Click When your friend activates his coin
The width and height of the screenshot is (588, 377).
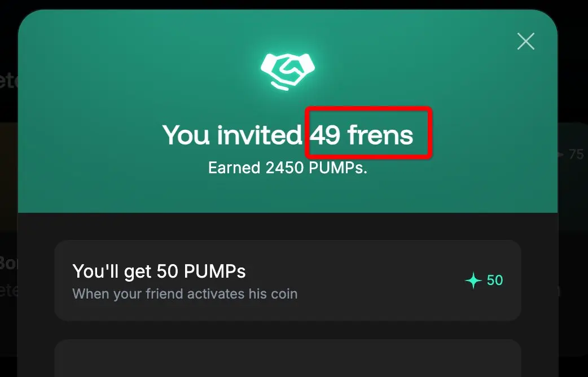point(185,293)
